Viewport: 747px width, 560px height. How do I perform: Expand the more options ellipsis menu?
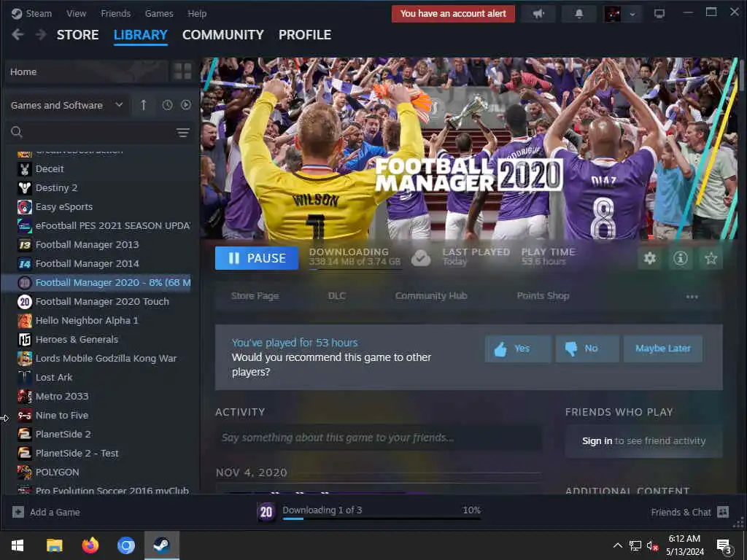click(x=692, y=296)
